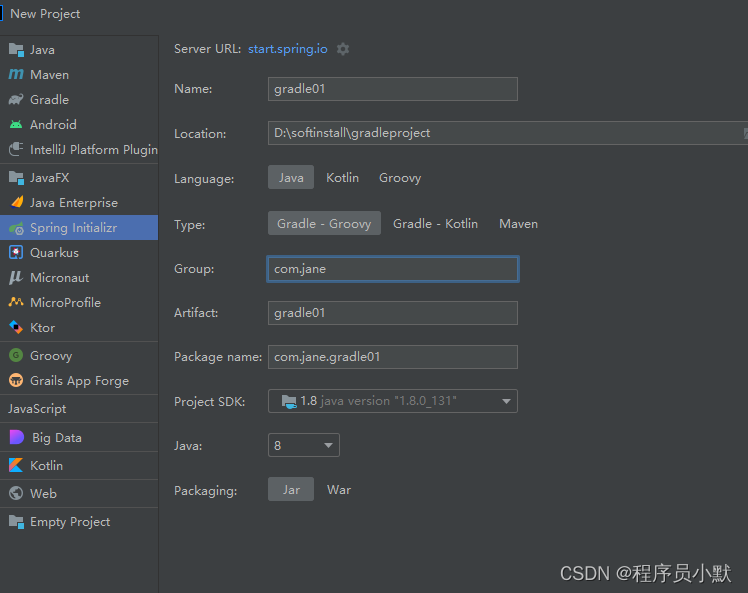Click the Spring Initializr leaf icon

pyautogui.click(x=16, y=228)
